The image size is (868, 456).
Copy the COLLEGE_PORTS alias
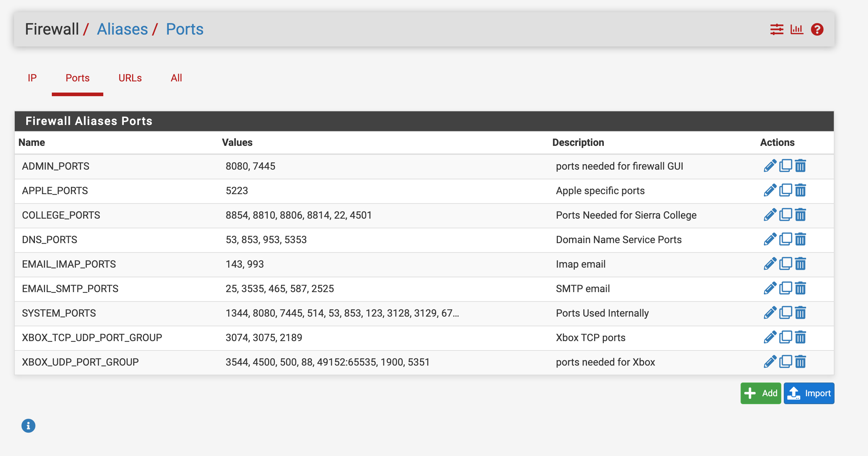point(786,215)
